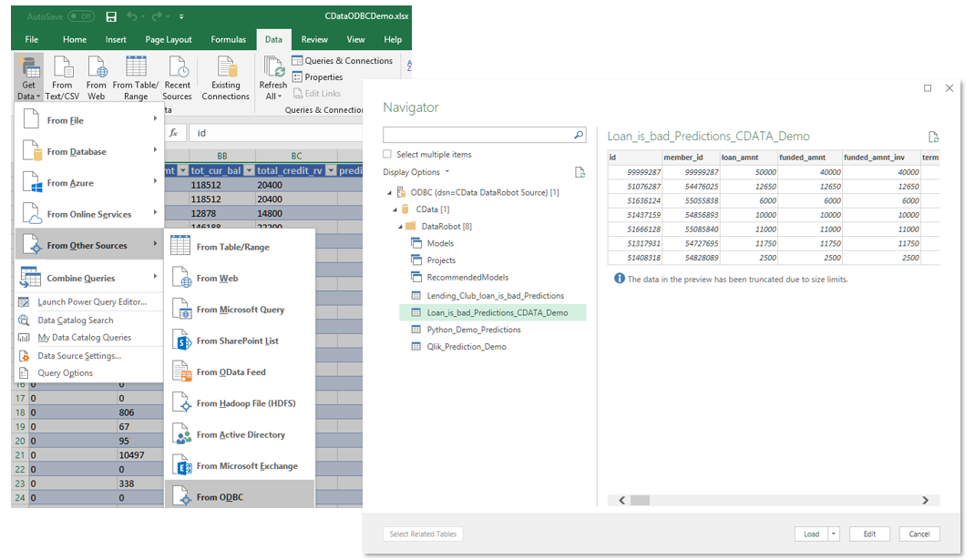This screenshot has width=975, height=560.
Task: Open Recent Sources in the ribbon
Action: 177,77
